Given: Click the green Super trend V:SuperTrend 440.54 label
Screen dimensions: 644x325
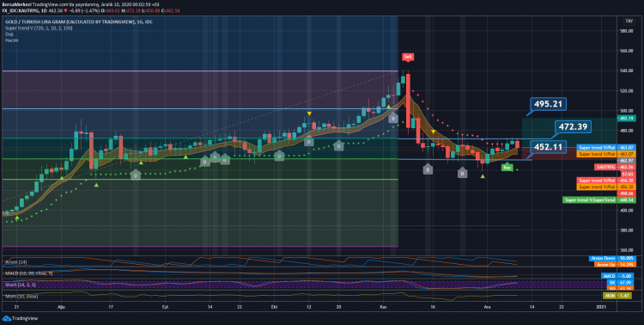Looking at the screenshot, I should pyautogui.click(x=598, y=200).
